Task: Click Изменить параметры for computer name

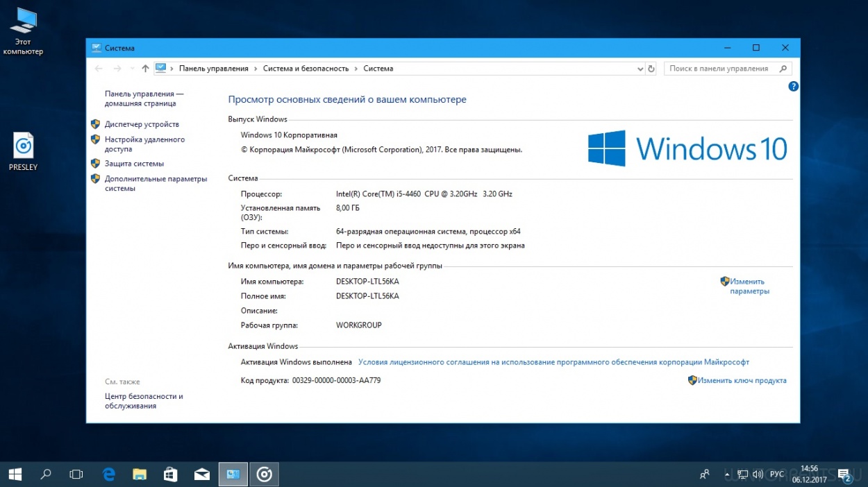Action: 749,287
